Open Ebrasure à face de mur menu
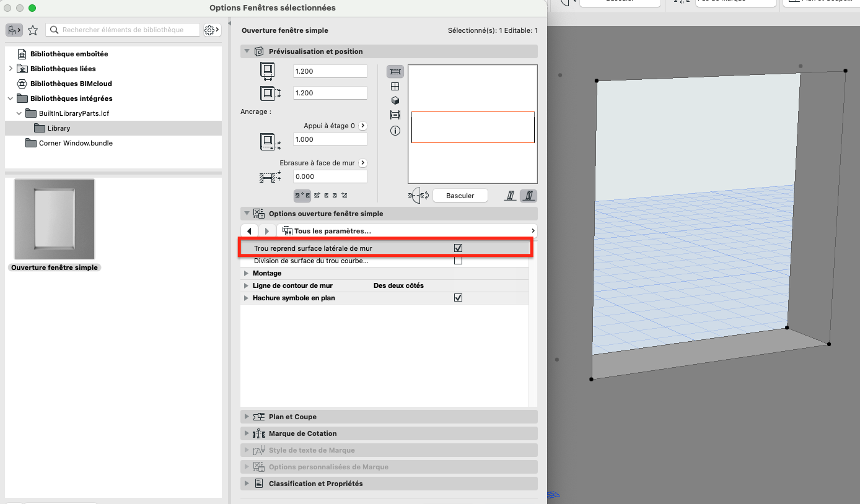This screenshot has width=860, height=504. pyautogui.click(x=363, y=163)
